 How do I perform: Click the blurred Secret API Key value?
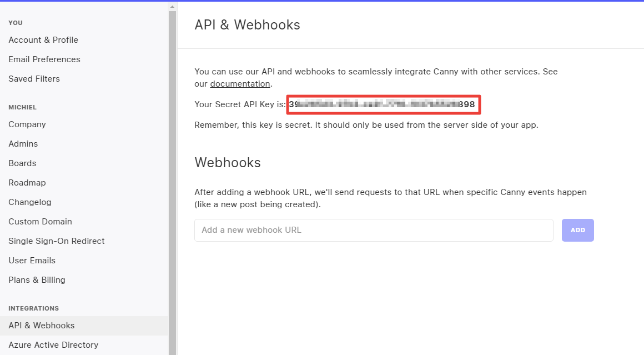382,104
